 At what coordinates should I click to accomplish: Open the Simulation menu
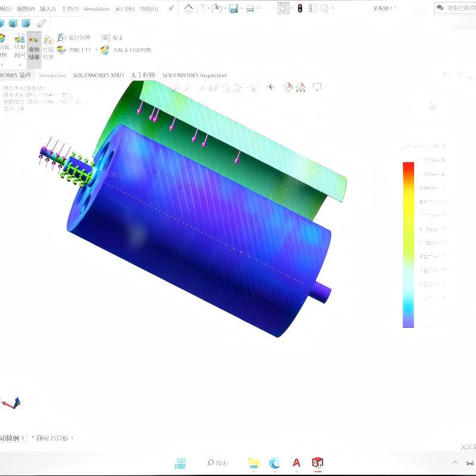point(96,9)
